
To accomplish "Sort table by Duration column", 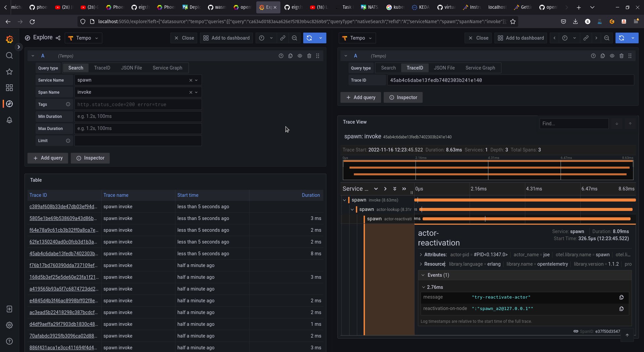I will [311, 195].
